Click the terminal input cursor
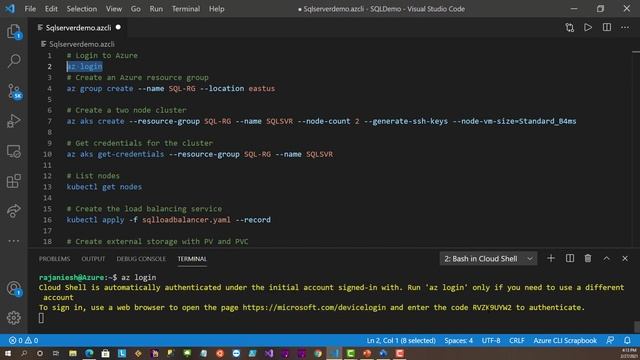Image resolution: width=640 pixels, height=360 pixels. (x=41, y=318)
